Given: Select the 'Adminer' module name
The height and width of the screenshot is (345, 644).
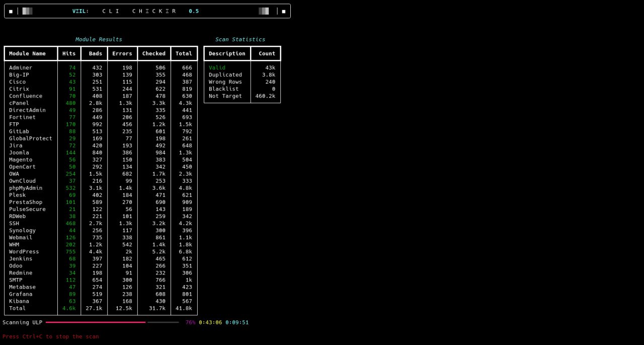Looking at the screenshot, I should pos(21,67).
